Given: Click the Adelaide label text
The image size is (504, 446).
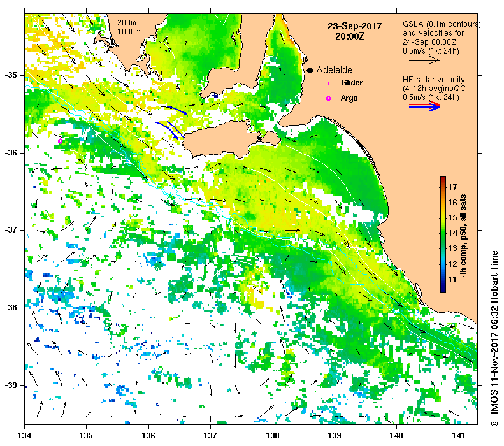Looking at the screenshot, I should 334,70.
